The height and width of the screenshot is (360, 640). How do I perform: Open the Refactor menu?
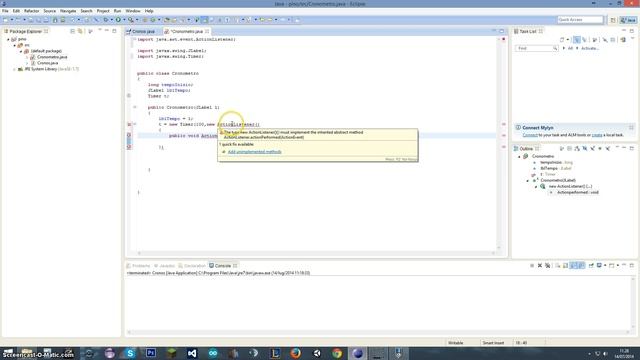(x=31, y=11)
